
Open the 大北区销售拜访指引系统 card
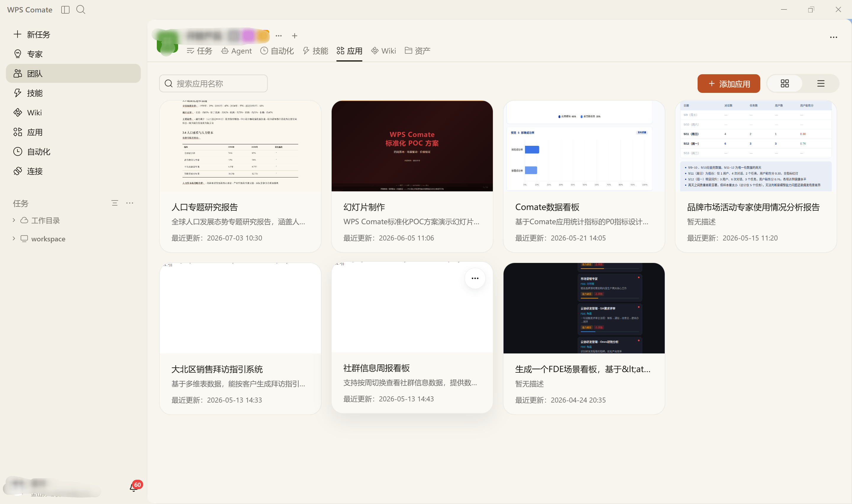coord(240,338)
